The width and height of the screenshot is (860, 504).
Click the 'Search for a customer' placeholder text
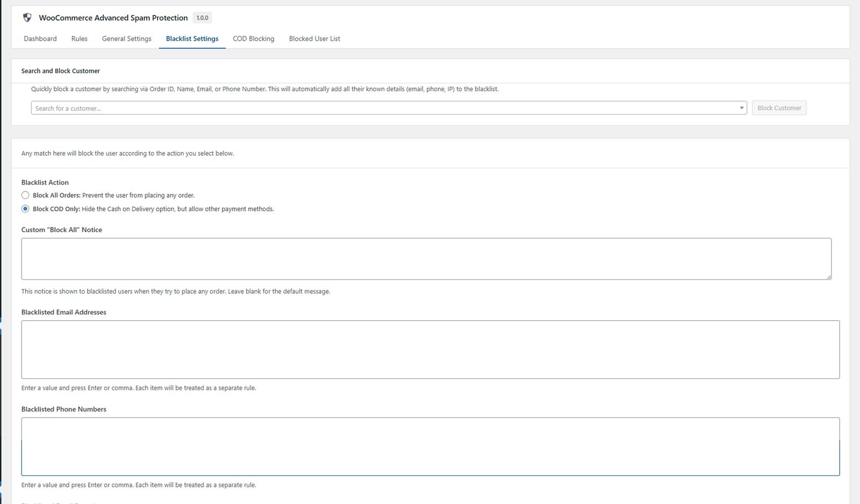click(x=68, y=109)
